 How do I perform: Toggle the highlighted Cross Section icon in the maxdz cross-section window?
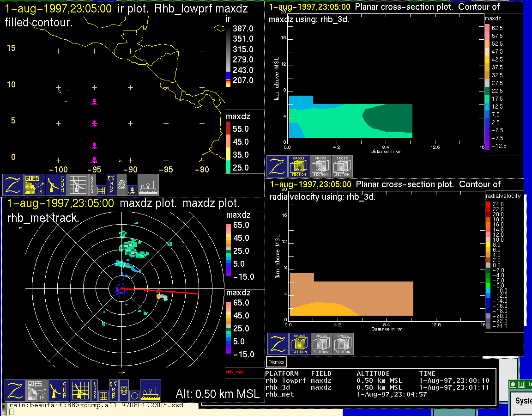[299, 166]
